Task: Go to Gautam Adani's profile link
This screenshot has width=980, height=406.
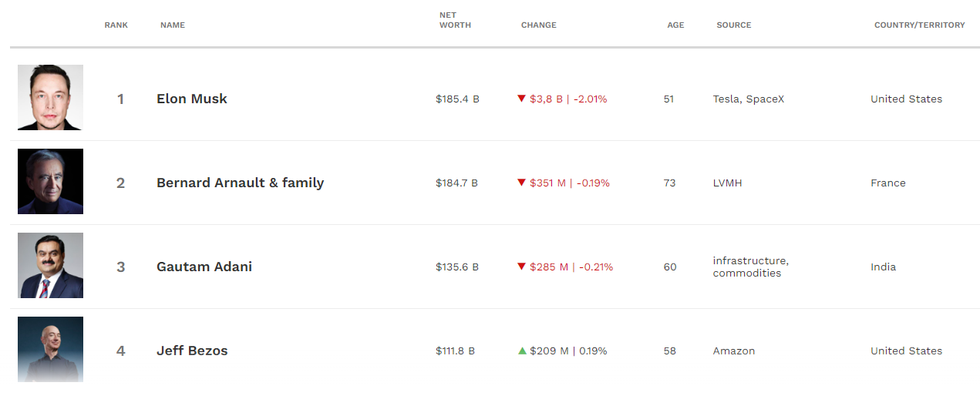Action: (x=204, y=267)
